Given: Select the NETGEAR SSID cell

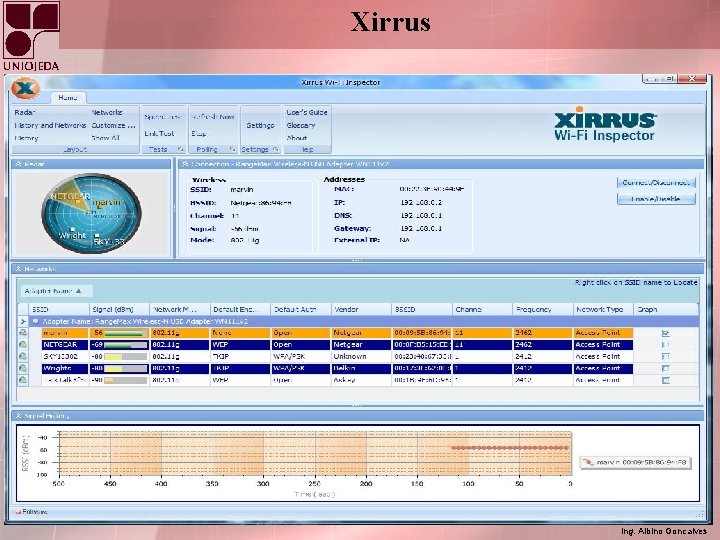Looking at the screenshot, I should pos(65,344).
